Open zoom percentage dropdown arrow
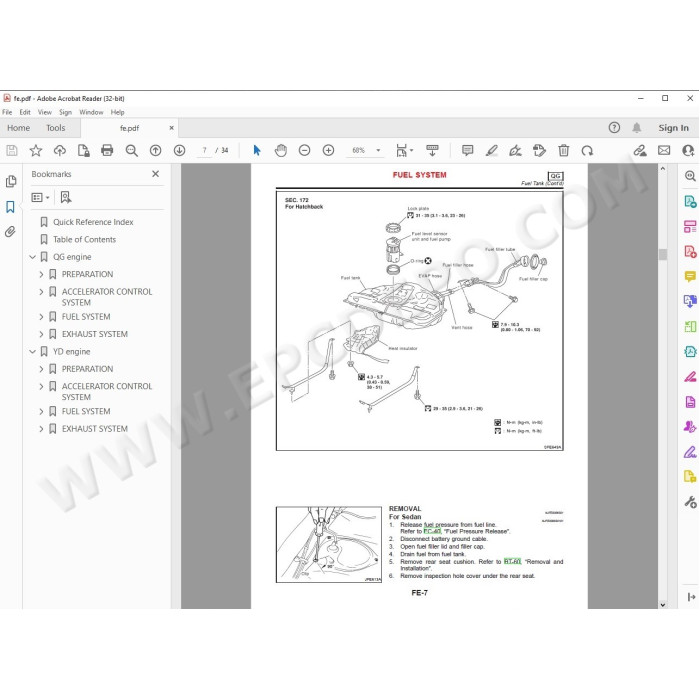The height and width of the screenshot is (700, 700). click(x=378, y=150)
